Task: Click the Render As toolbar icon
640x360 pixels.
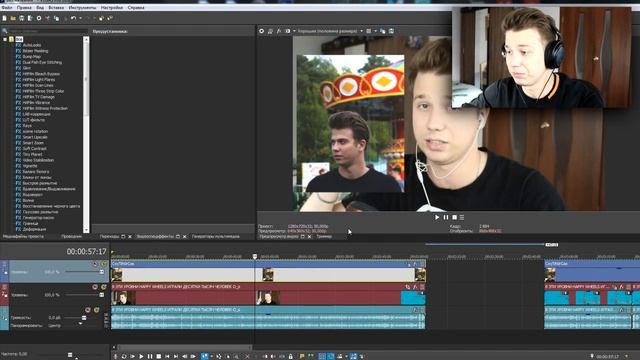Action: (30, 18)
